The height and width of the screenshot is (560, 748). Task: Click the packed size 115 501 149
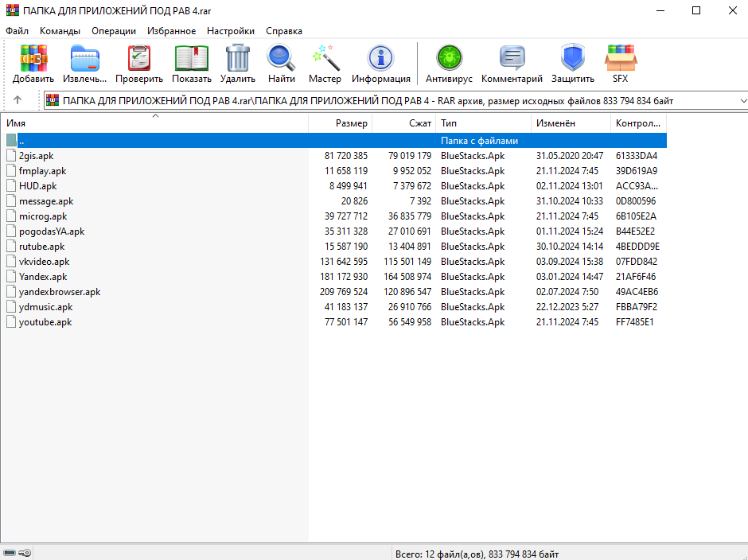[x=407, y=262]
